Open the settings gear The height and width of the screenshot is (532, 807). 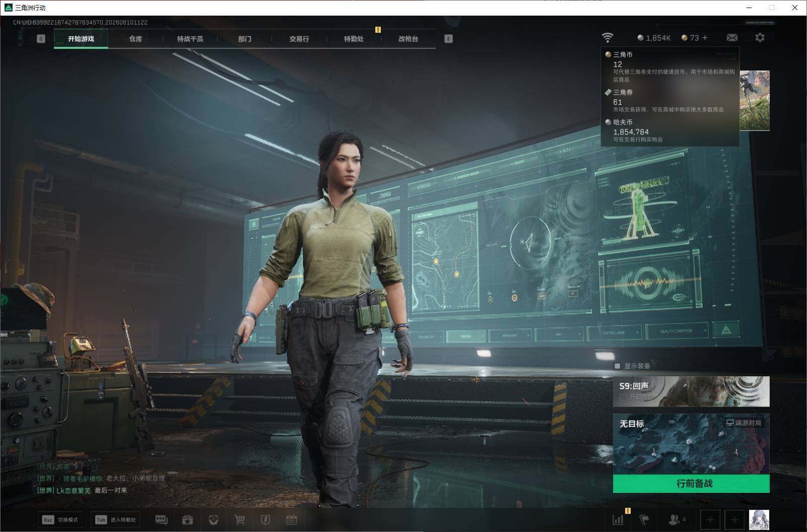pyautogui.click(x=760, y=38)
